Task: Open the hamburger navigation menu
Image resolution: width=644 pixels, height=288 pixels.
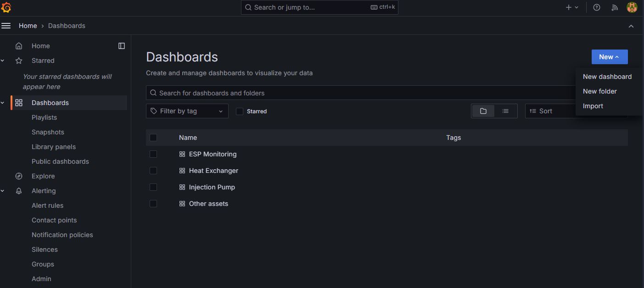Action: click(x=6, y=26)
